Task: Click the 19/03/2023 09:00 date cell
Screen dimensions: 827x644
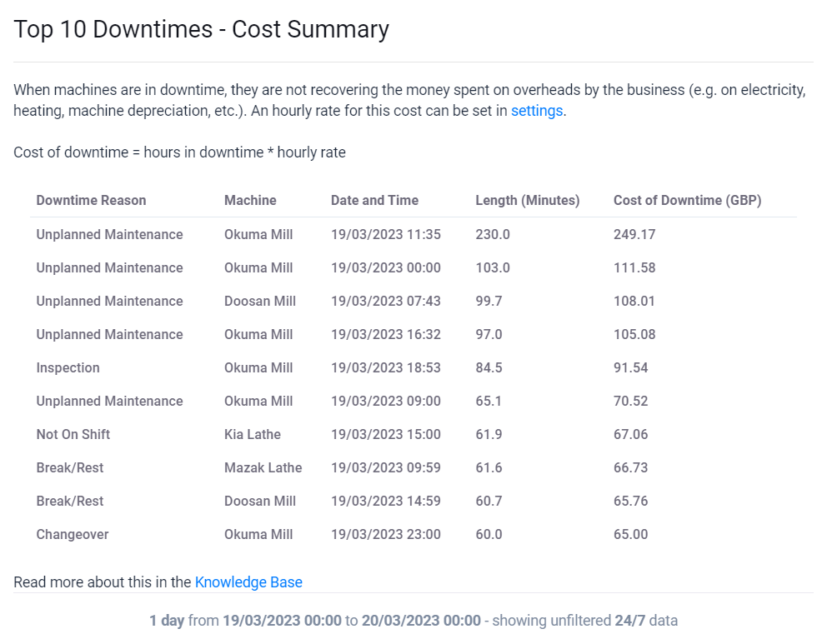Action: tap(385, 401)
